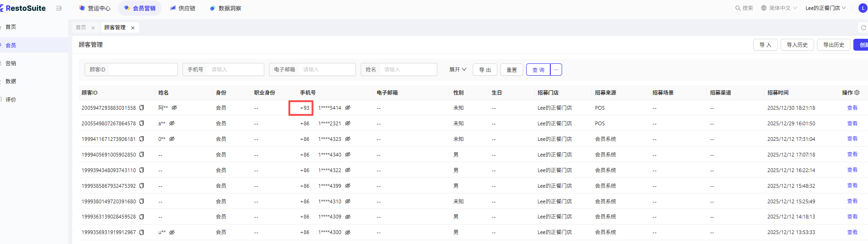This screenshot has width=868, height=244.
Task: Open the Lee的正餐门店 store selector
Action: click(x=825, y=8)
